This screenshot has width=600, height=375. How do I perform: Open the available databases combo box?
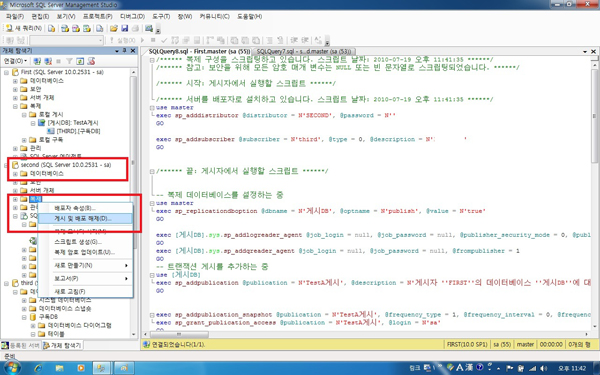67,40
